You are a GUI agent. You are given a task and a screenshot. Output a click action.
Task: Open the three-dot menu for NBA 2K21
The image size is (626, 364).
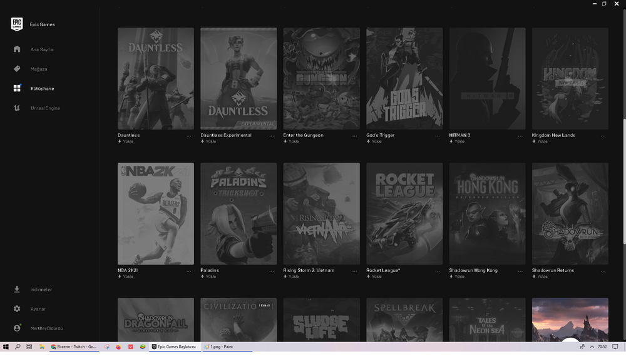189,271
